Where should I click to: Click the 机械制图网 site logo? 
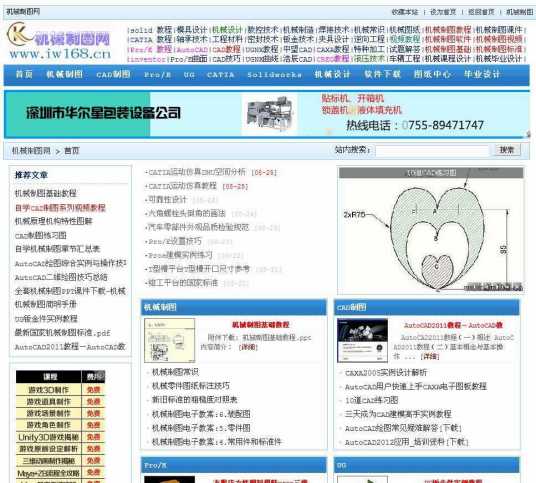pos(59,42)
